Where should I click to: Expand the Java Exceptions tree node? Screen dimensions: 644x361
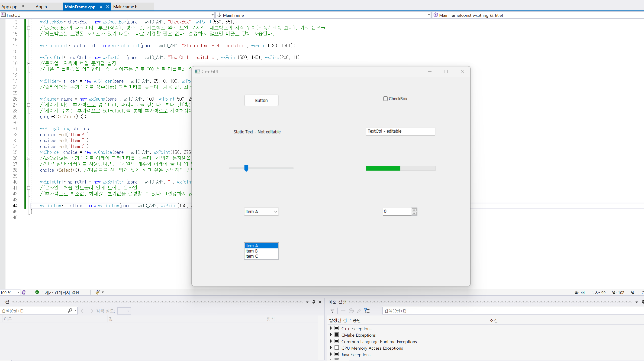(331, 354)
